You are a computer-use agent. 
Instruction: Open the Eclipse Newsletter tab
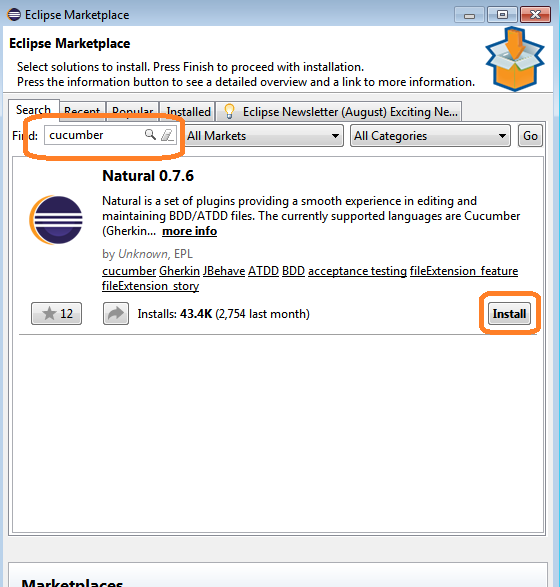tap(339, 112)
